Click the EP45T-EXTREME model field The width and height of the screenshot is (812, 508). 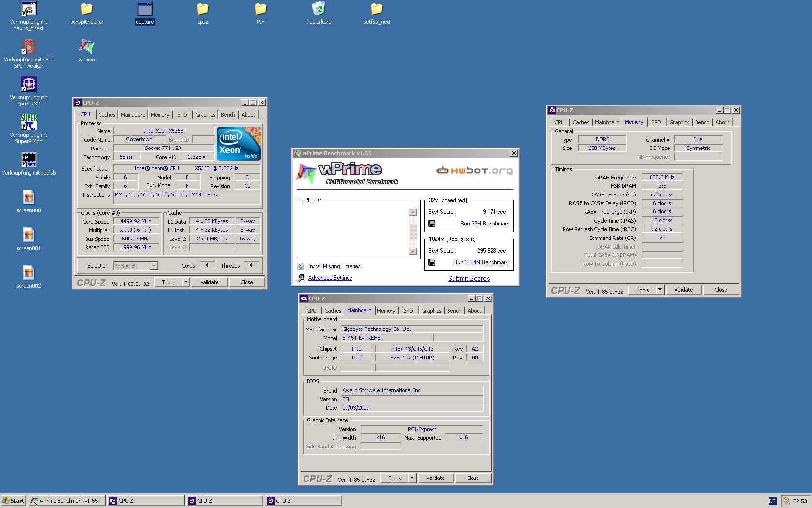coord(386,338)
